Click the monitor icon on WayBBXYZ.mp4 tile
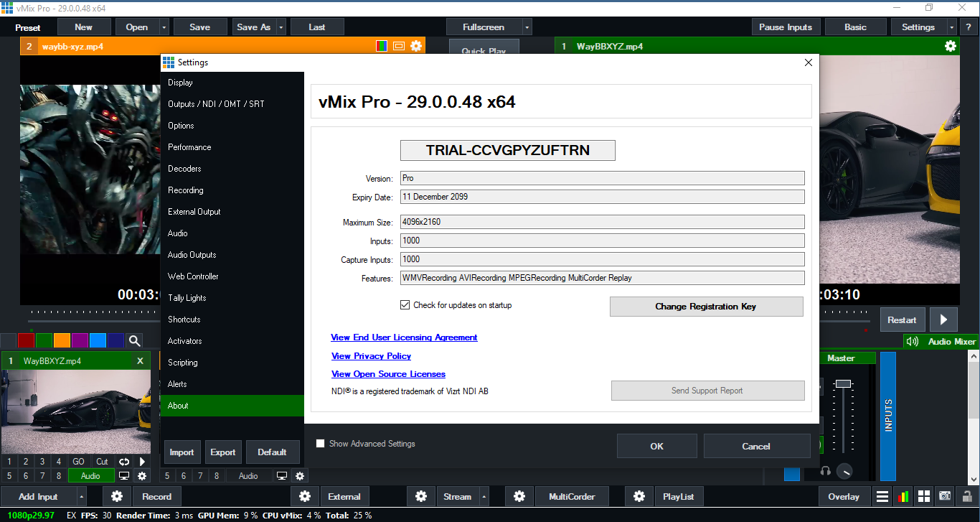 click(124, 475)
